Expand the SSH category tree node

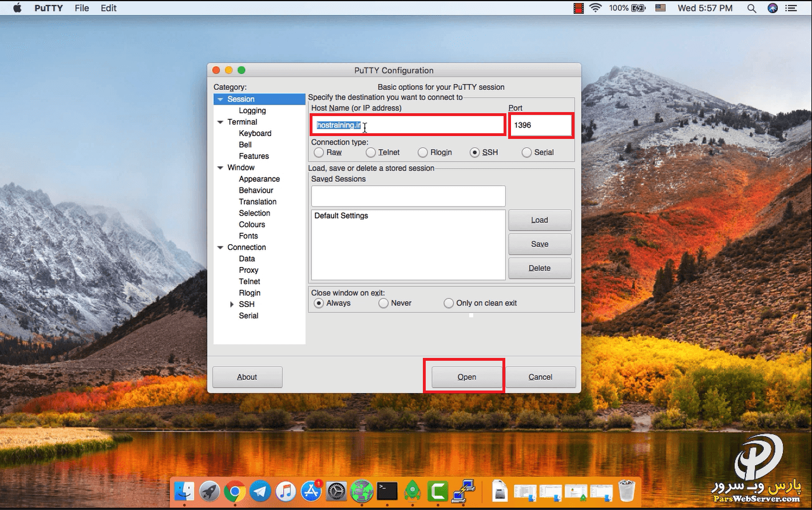[232, 305]
